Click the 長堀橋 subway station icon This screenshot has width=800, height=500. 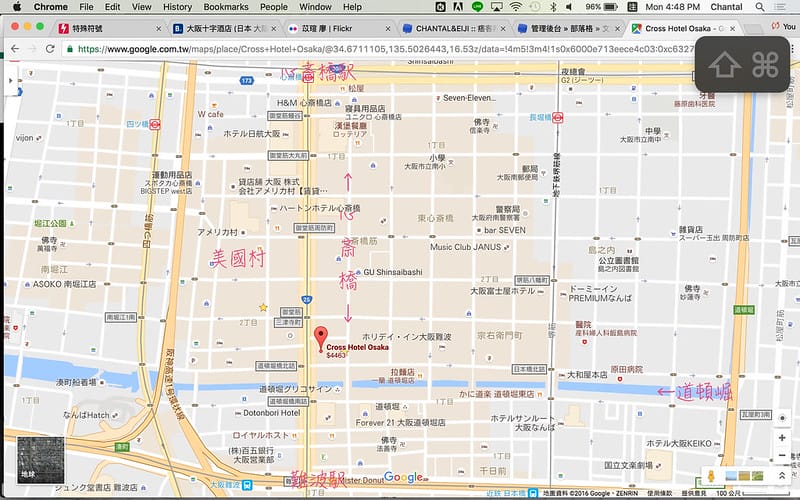pyautogui.click(x=558, y=118)
